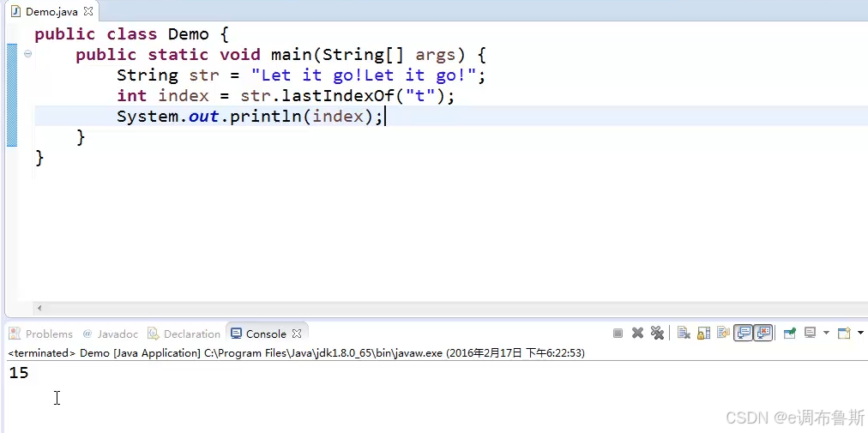Toggle the console Scroll Lock
Viewport: 868px width, 433px height.
[x=703, y=333]
